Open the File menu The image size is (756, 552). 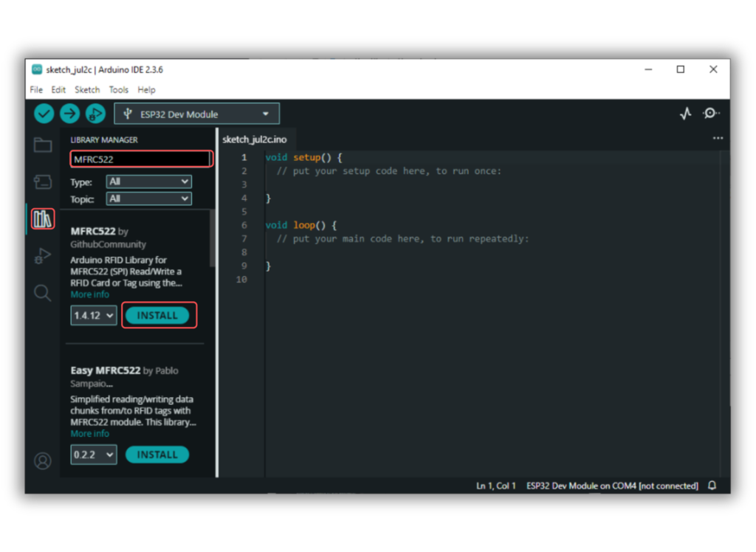click(x=36, y=90)
